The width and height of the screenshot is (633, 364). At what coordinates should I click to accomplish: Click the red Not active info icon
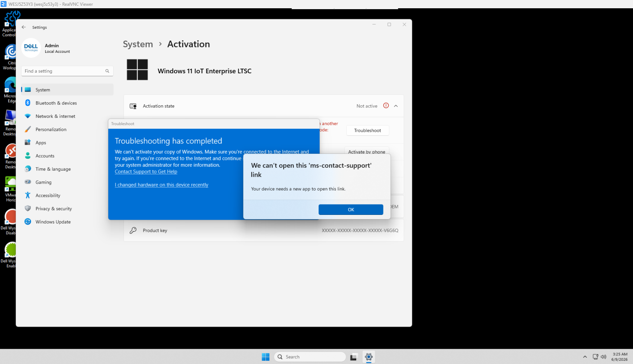click(386, 106)
